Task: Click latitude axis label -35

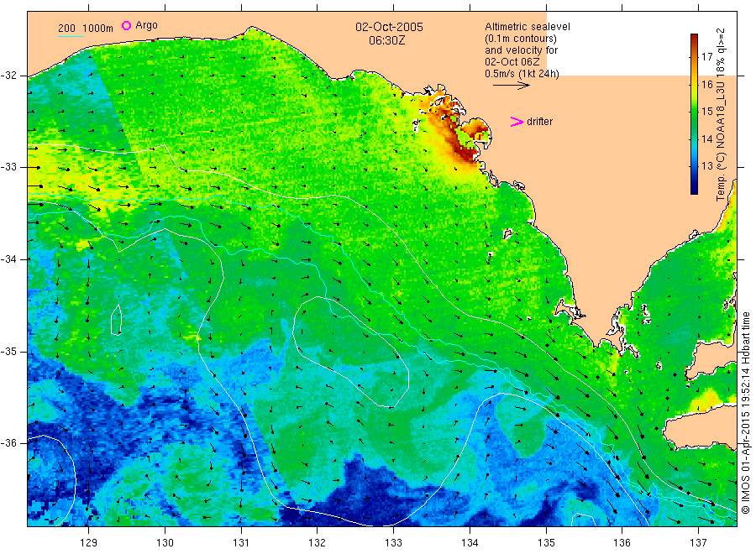Action: [x=8, y=351]
